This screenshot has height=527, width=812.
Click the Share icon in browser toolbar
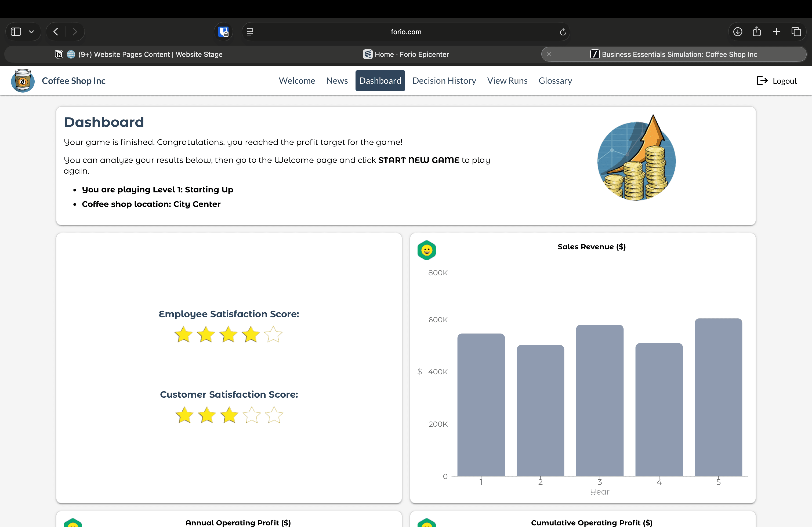[x=757, y=32]
